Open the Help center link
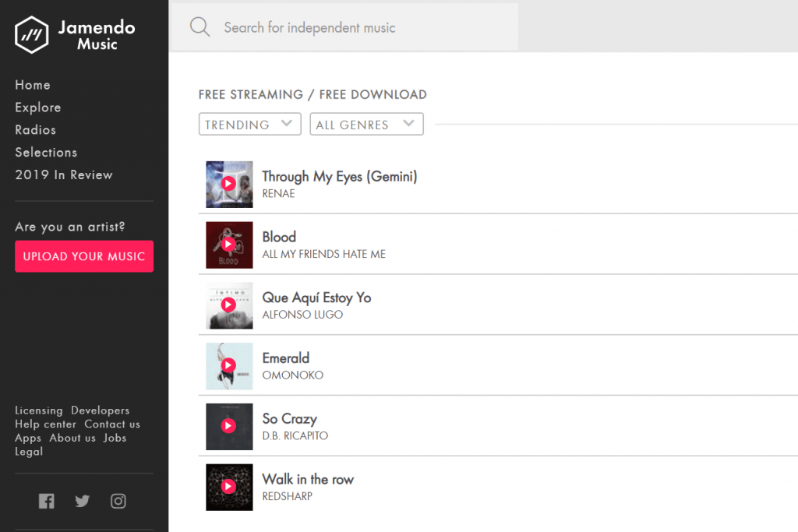The height and width of the screenshot is (532, 798). [45, 425]
